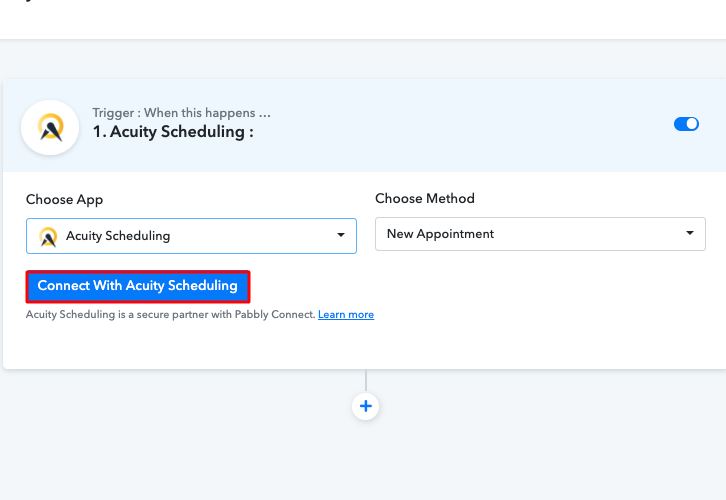Open the Learn more link
This screenshot has width=726, height=500.
coord(346,315)
